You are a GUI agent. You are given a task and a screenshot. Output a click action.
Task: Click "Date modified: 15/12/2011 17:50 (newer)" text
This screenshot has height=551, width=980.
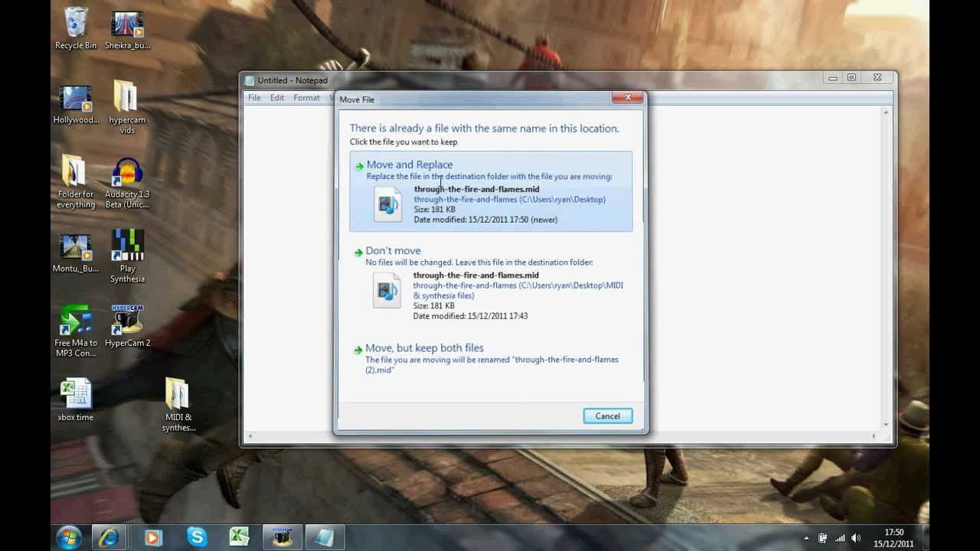click(x=485, y=220)
